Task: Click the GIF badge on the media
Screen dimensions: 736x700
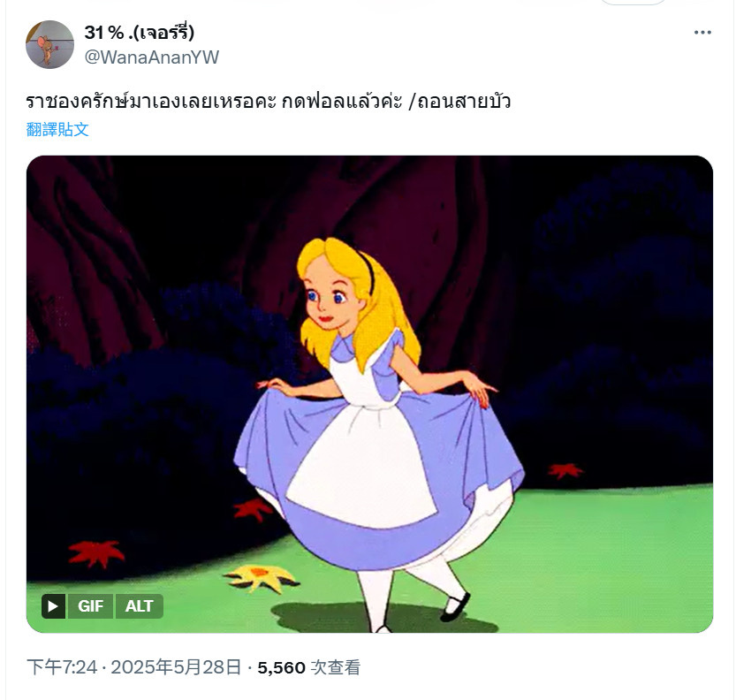Action: 90,606
